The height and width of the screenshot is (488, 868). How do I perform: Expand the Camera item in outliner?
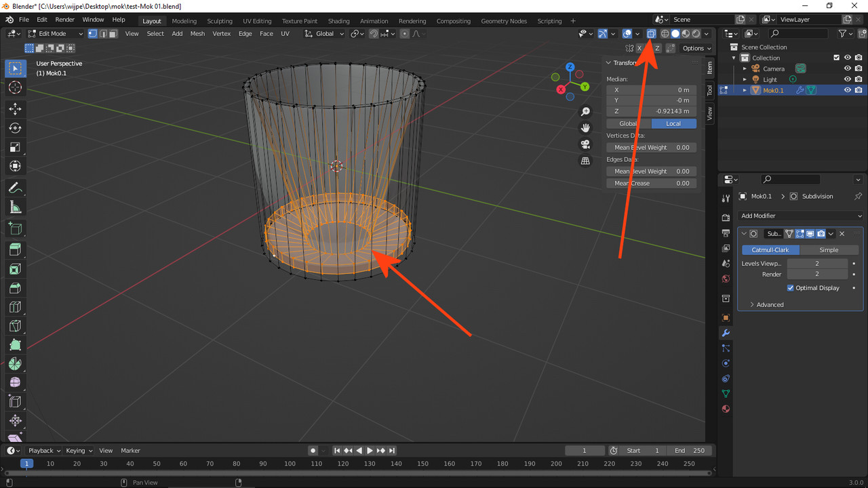(x=745, y=68)
